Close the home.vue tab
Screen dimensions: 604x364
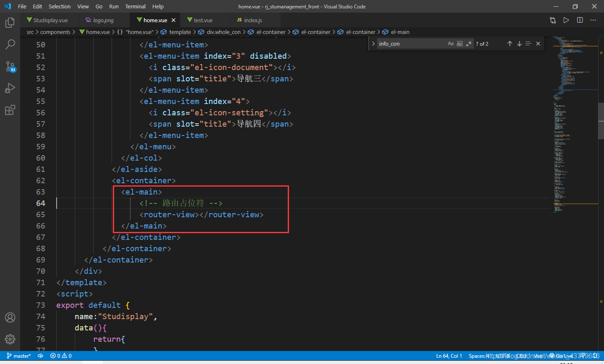tap(174, 20)
